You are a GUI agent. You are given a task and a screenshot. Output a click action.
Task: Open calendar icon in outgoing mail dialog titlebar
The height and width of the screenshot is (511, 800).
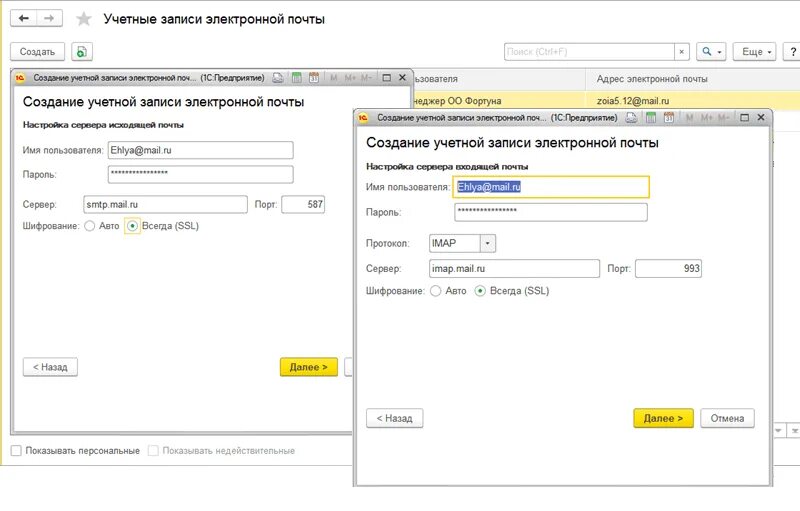coord(314,78)
